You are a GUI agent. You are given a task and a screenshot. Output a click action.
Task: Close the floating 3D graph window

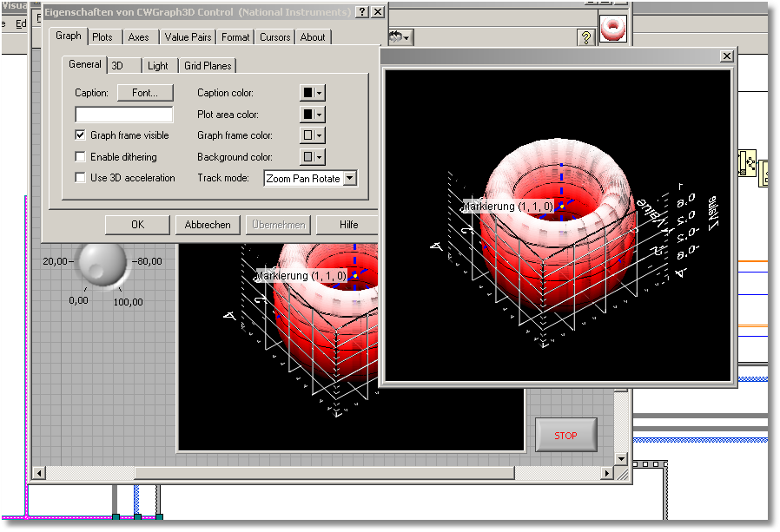coord(727,56)
